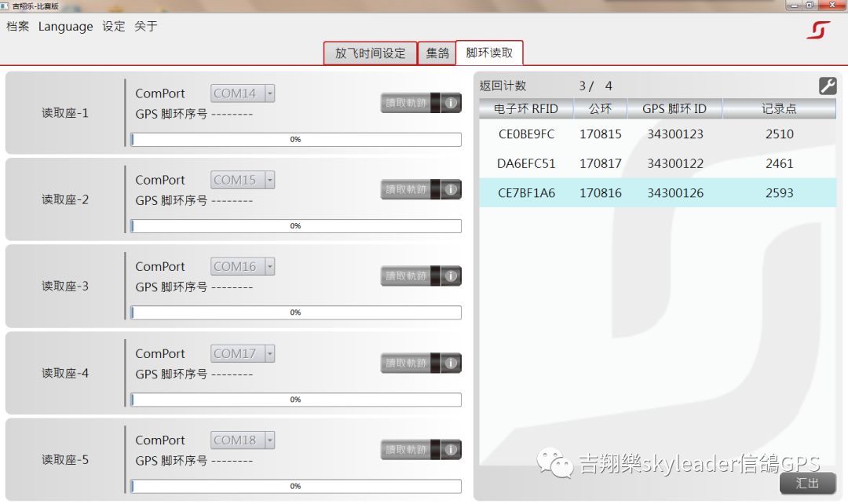Click info icon for 读取座-1
Screen dimensions: 848x504
(x=451, y=103)
